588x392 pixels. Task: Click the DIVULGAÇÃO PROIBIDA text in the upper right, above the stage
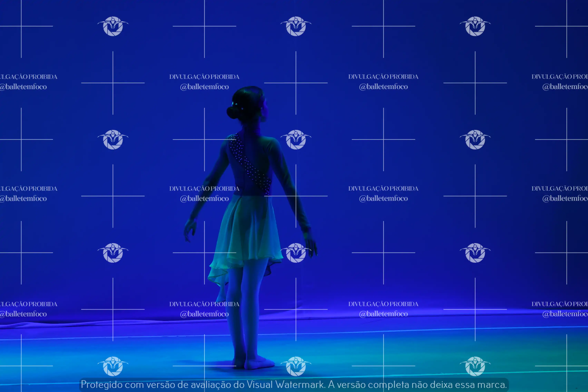point(383,77)
